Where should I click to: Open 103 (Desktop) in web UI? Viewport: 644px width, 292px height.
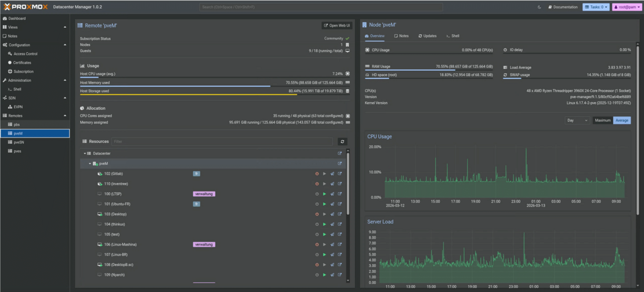click(339, 214)
